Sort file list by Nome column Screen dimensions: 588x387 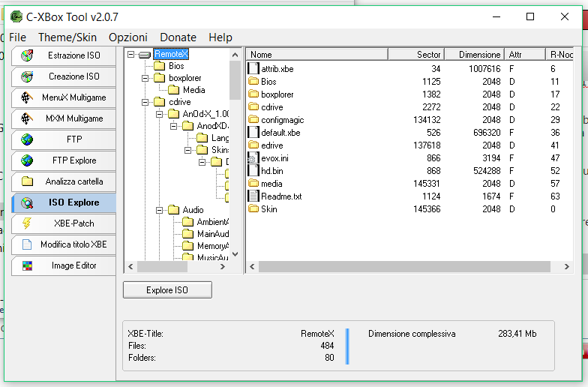(316, 55)
